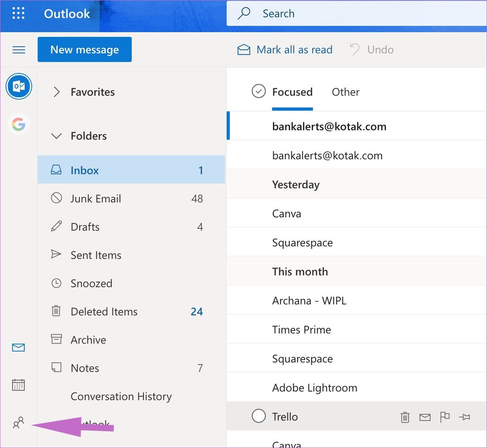Switch to the Google account icon
487x448 pixels.
(x=19, y=124)
